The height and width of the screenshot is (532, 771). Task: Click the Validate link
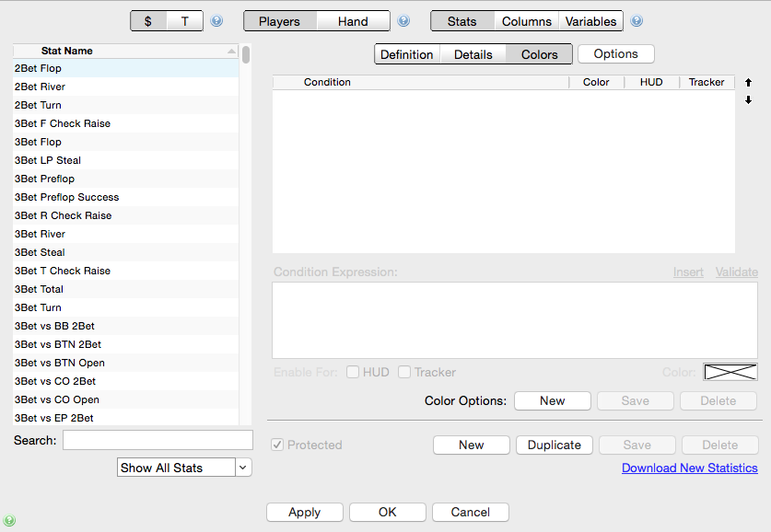(737, 272)
